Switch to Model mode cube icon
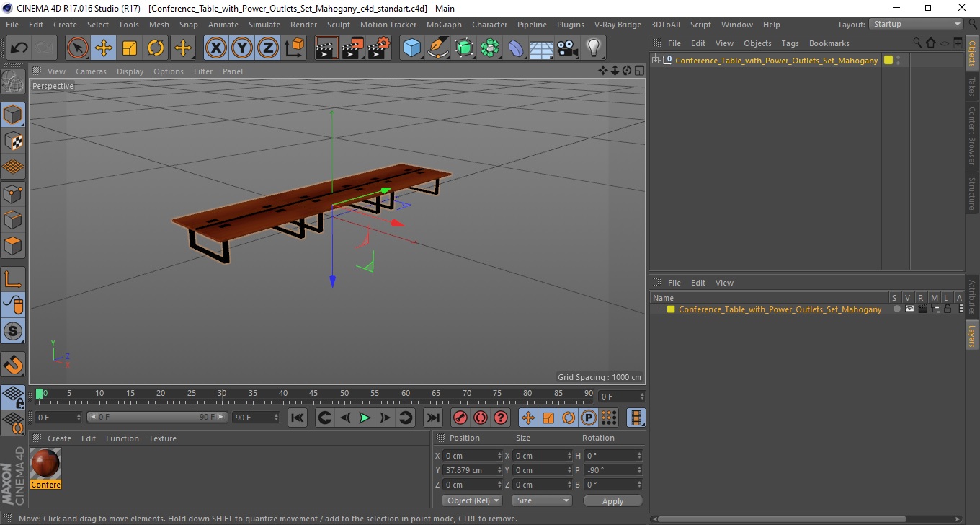The height and width of the screenshot is (525, 980). 13,115
